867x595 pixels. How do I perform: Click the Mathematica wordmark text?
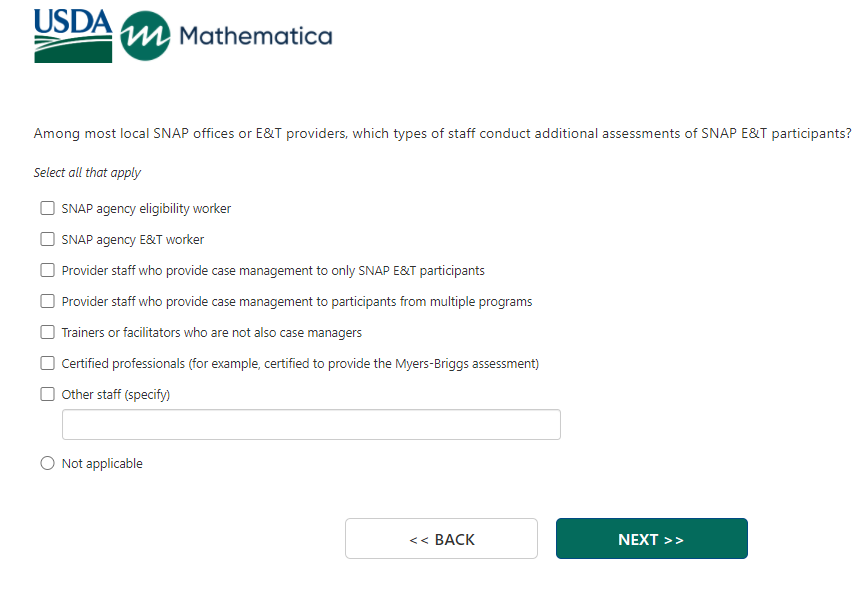[255, 37]
